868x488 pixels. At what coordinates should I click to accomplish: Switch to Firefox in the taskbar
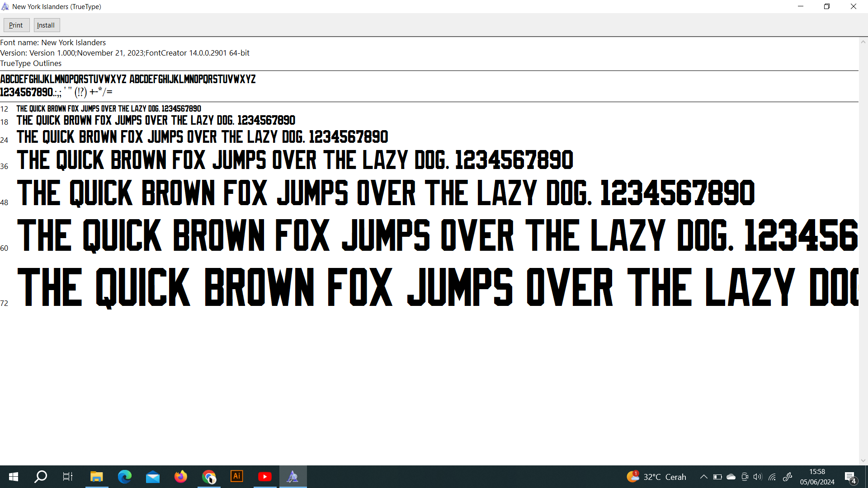[181, 477]
